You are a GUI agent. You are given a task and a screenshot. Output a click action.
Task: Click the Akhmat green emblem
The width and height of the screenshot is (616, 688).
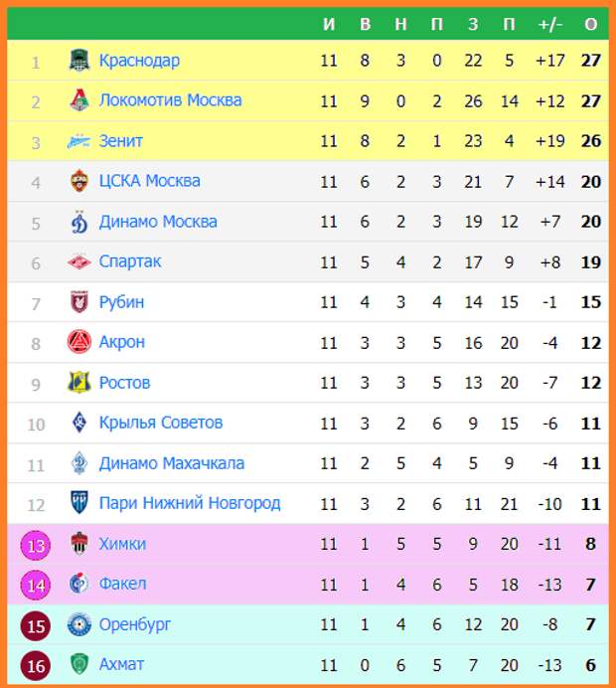tap(79, 664)
